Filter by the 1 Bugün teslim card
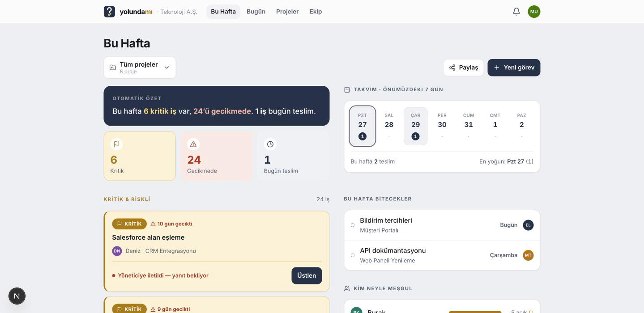Image resolution: width=644 pixels, height=313 pixels. (294, 156)
